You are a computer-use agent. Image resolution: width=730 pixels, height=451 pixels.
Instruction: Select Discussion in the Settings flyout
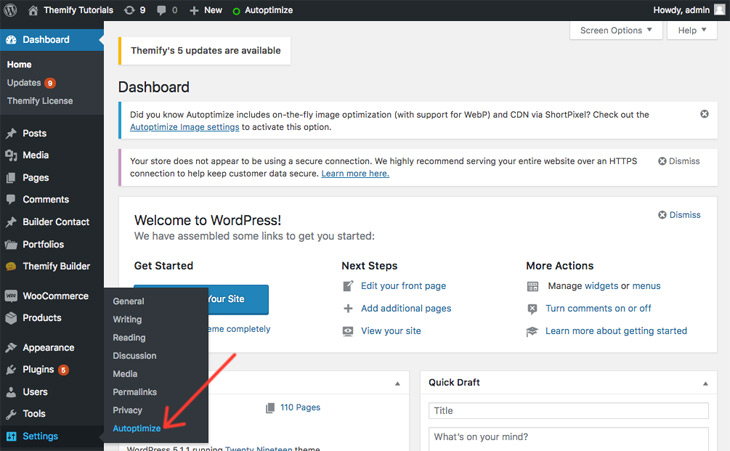click(x=134, y=356)
